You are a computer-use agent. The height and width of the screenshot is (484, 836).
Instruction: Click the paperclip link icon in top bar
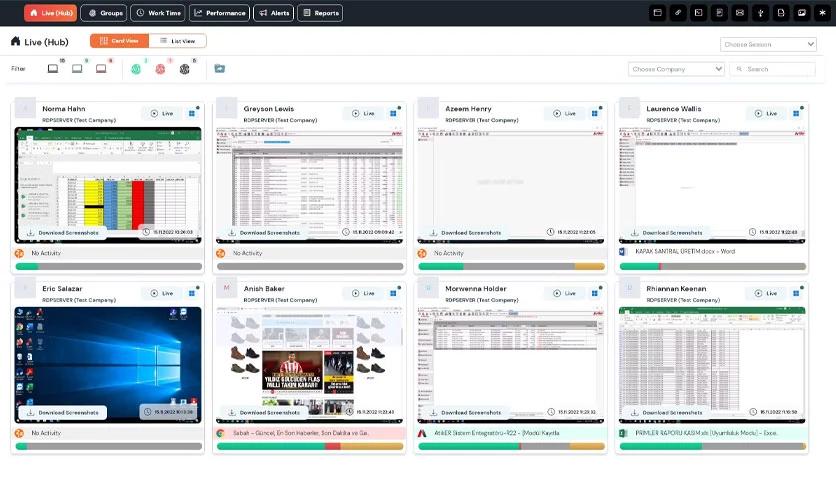click(x=678, y=13)
